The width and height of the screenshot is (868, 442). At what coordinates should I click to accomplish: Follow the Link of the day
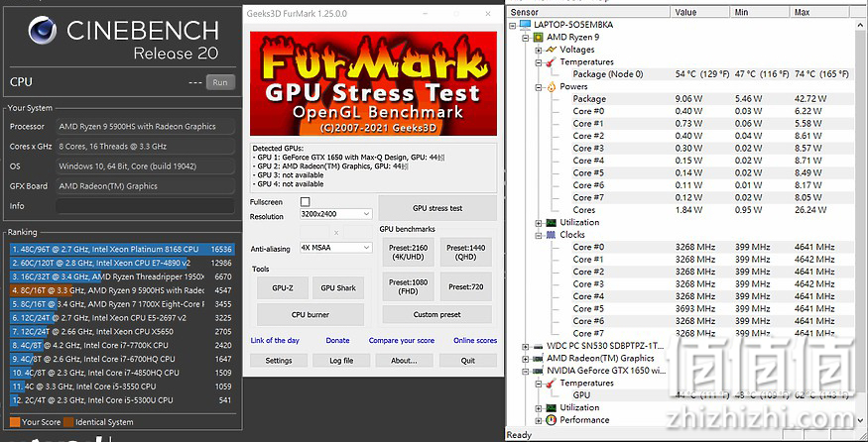click(275, 340)
